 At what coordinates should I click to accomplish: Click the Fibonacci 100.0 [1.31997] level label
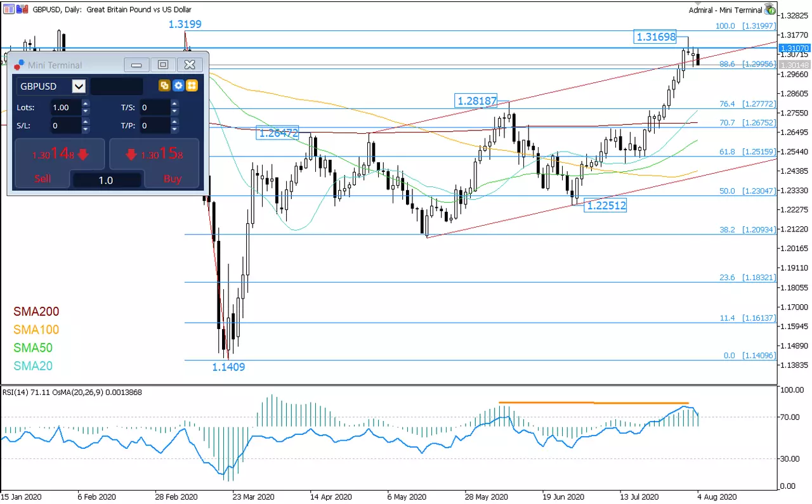[x=745, y=26]
